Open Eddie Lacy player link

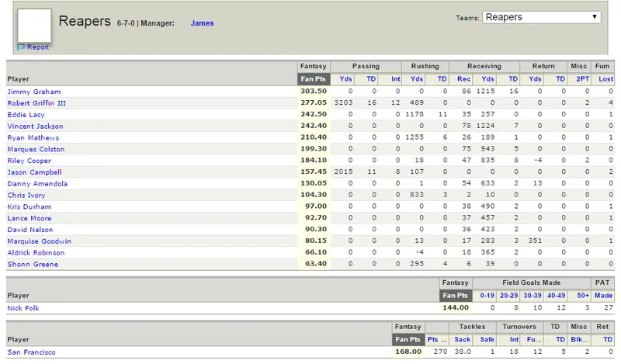coord(26,114)
